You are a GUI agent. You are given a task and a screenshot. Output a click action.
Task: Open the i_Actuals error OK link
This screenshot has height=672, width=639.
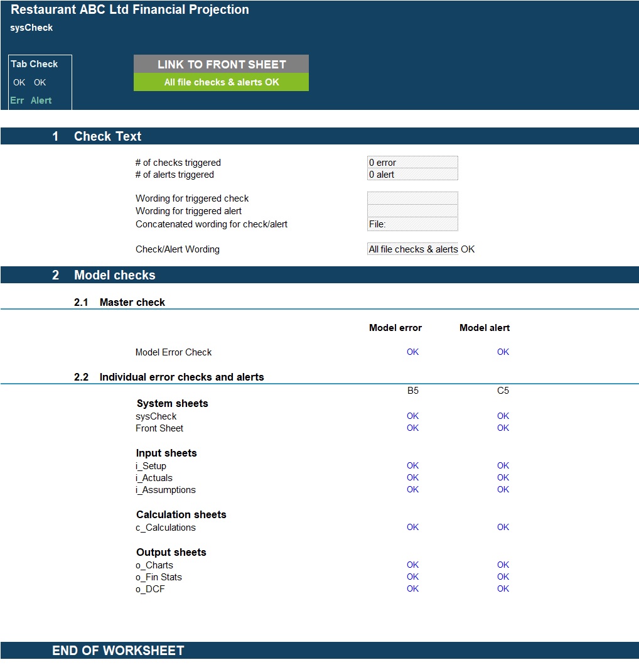413,477
